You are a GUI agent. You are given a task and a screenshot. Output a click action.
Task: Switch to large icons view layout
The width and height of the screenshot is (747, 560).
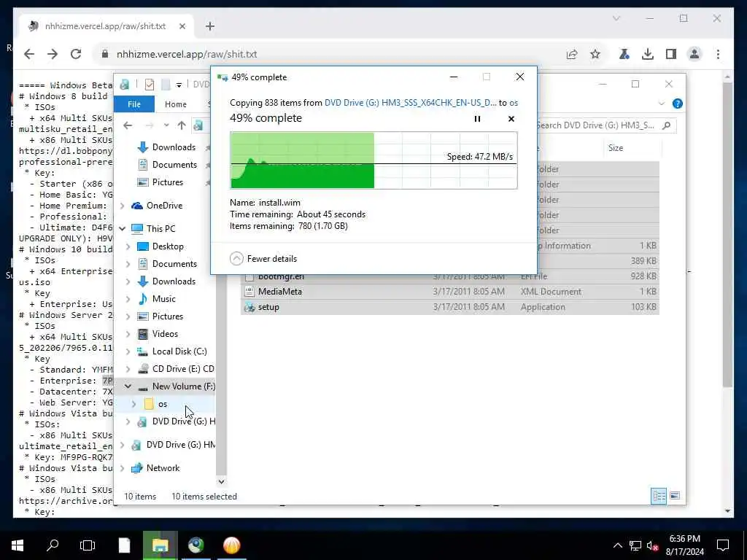(x=675, y=496)
